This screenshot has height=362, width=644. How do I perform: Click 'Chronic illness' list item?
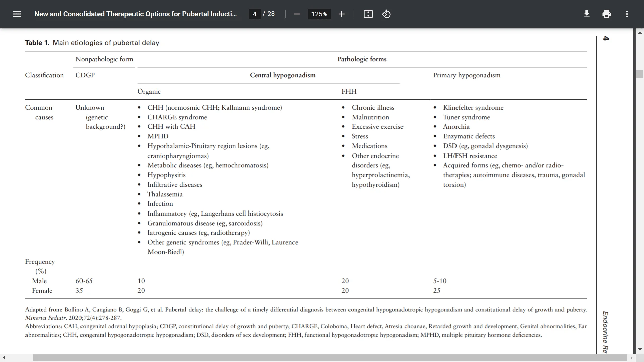[373, 108]
